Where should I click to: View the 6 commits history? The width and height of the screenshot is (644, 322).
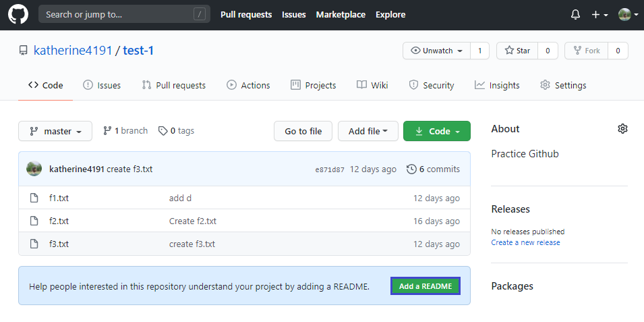click(x=434, y=169)
